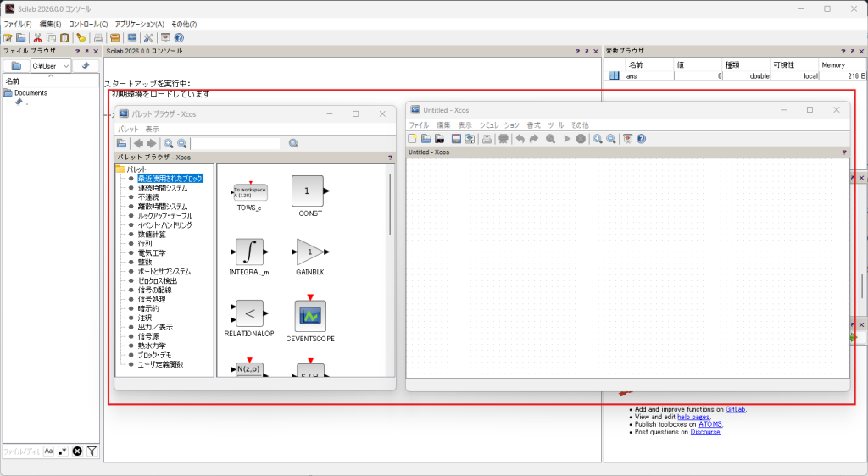868x476 pixels.
Task: Click the Scilab preferences tools icon
Action: (147, 38)
